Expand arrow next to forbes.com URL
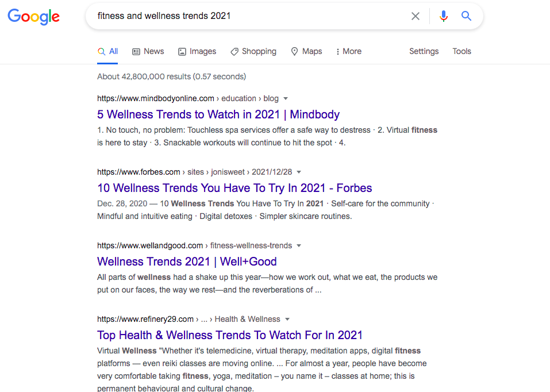550x392 pixels. click(299, 172)
